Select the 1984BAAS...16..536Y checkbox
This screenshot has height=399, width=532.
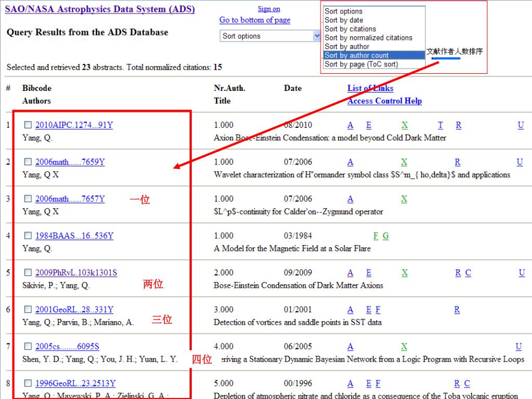pos(28,235)
